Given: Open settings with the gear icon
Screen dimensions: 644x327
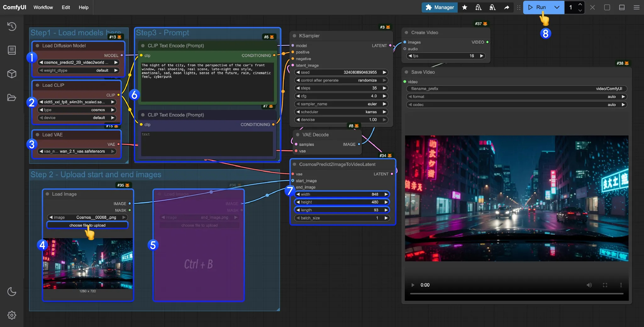Looking at the screenshot, I should 12,315.
